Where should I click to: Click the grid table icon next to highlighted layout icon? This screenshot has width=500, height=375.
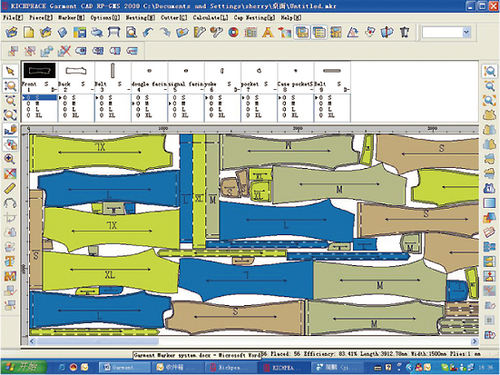(x=319, y=32)
